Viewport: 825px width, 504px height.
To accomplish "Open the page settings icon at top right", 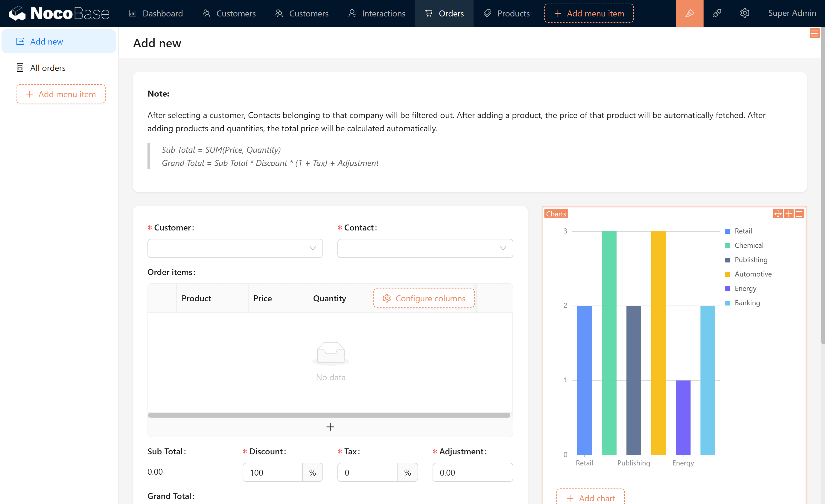I will pyautogui.click(x=814, y=33).
